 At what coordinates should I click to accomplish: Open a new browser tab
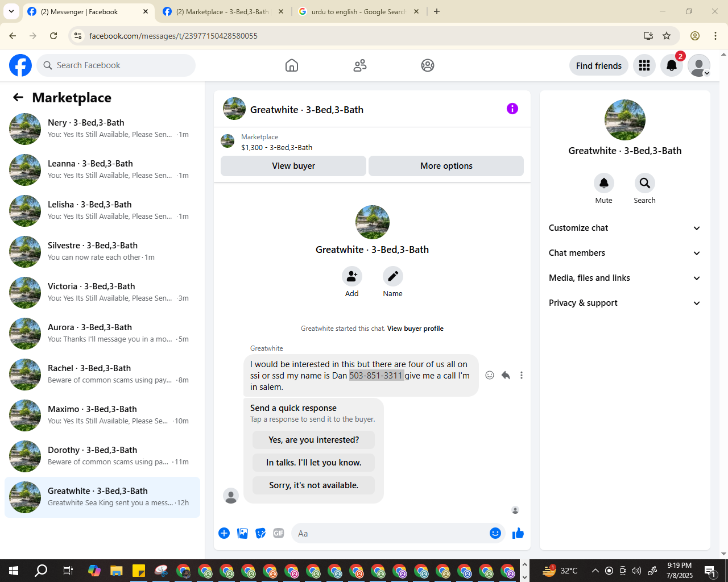pos(437,11)
